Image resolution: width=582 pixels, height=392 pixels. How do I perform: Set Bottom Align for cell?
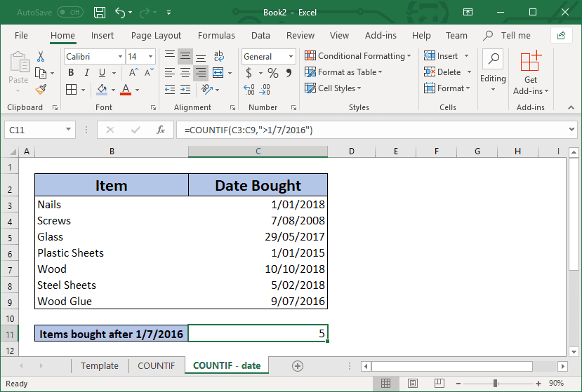tap(201, 56)
